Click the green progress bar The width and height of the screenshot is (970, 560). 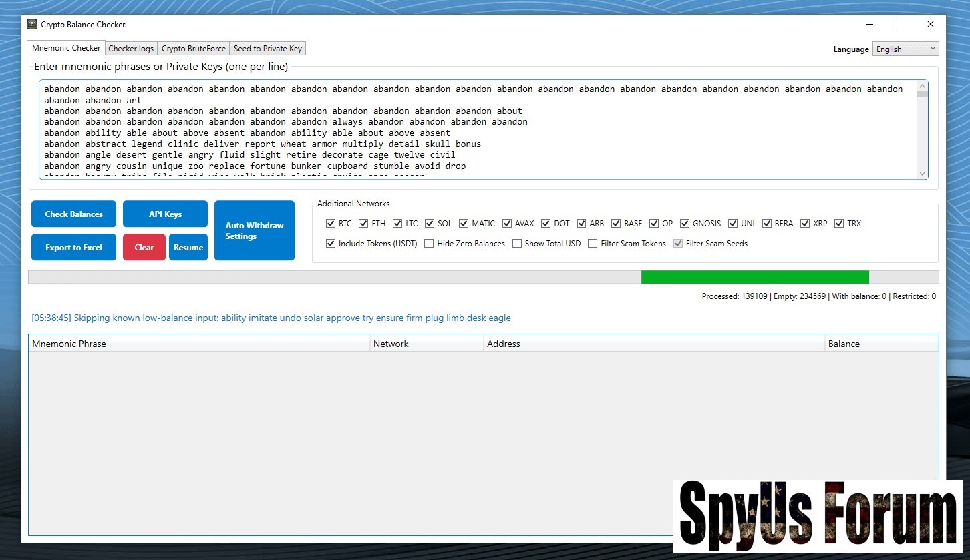(755, 277)
